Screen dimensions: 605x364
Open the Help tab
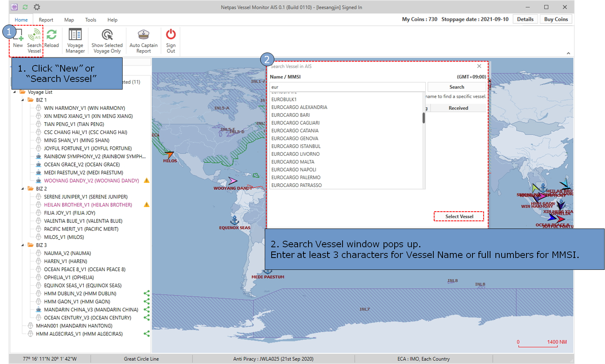click(112, 20)
